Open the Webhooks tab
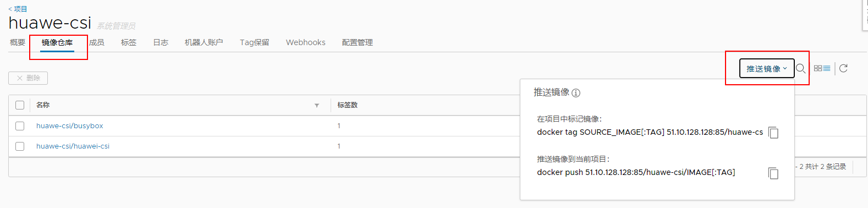Image resolution: width=868 pixels, height=208 pixels. tap(306, 42)
